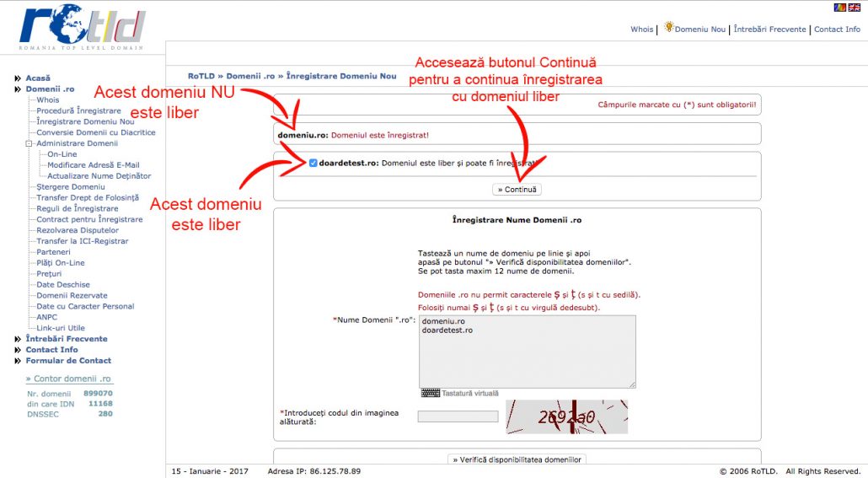
Task: Switch language with the Romanian flag icon
Action: [x=839, y=8]
